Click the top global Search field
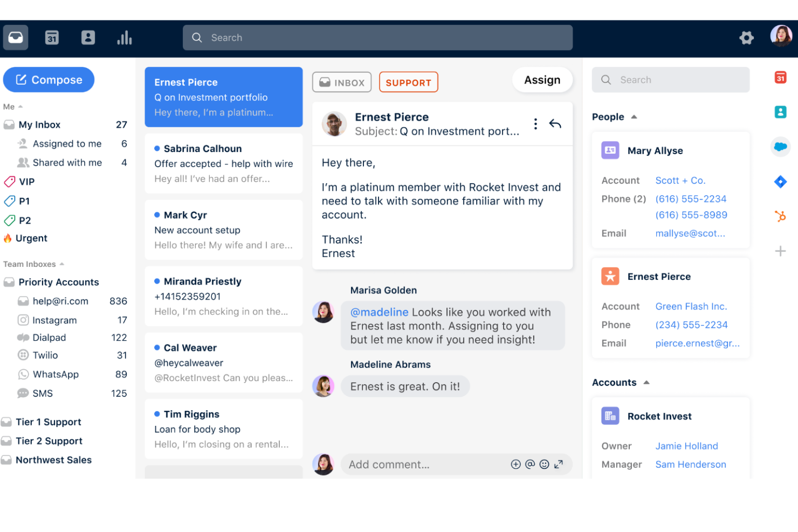Image resolution: width=798 pixels, height=532 pixels. (x=377, y=38)
